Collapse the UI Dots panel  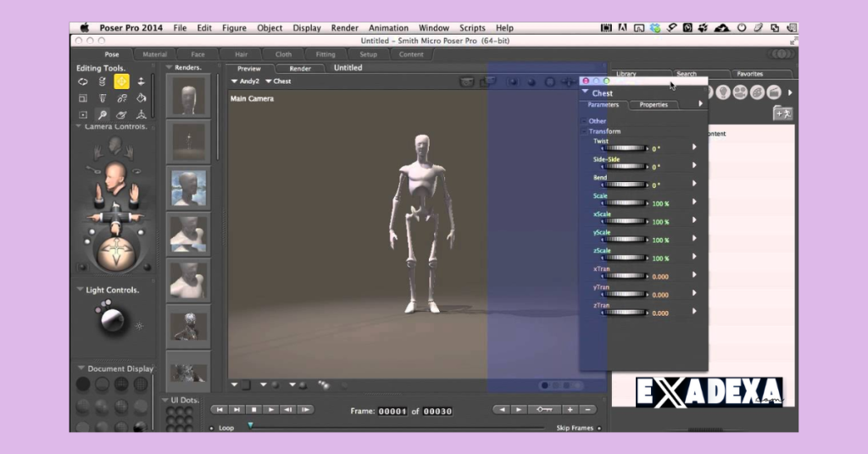(165, 399)
